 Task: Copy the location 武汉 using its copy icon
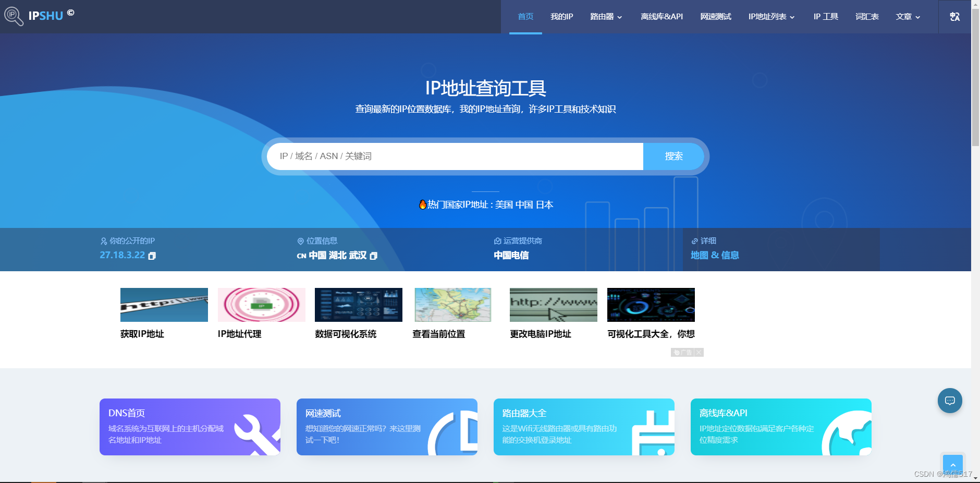tap(373, 256)
